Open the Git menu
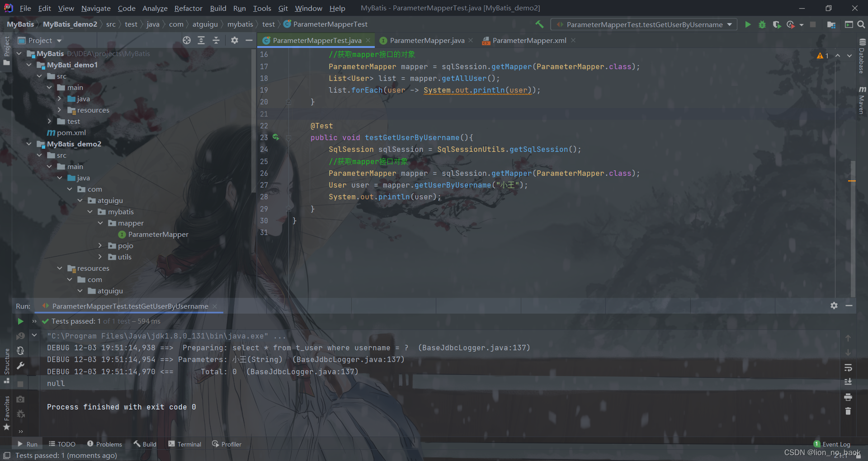Image resolution: width=868 pixels, height=461 pixels. tap(283, 8)
